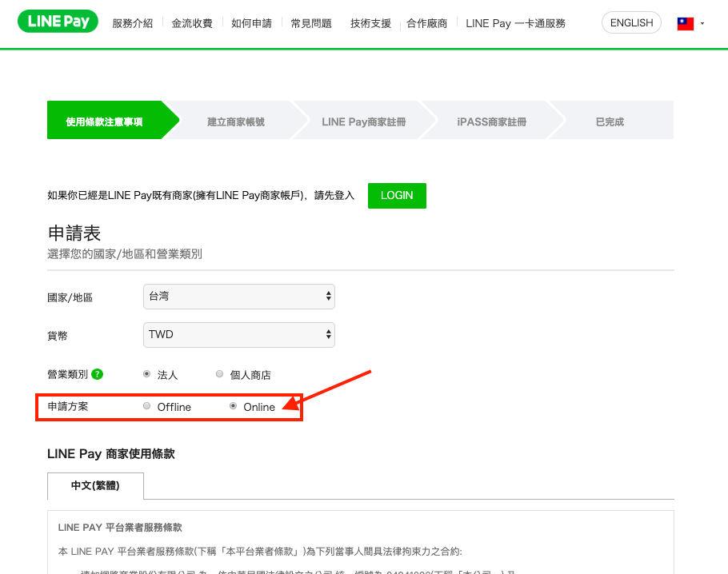
Task: Click the iPASS商家註冊 step
Action: point(492,122)
